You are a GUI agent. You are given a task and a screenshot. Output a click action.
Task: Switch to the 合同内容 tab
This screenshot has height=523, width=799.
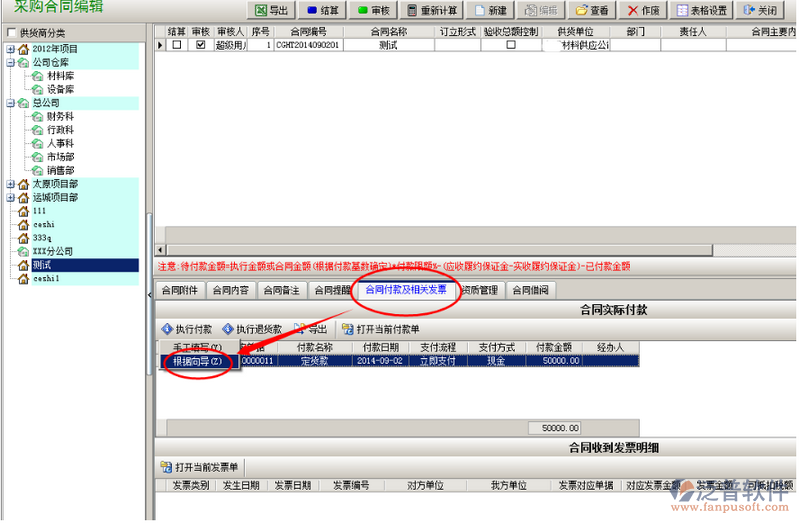click(x=231, y=291)
